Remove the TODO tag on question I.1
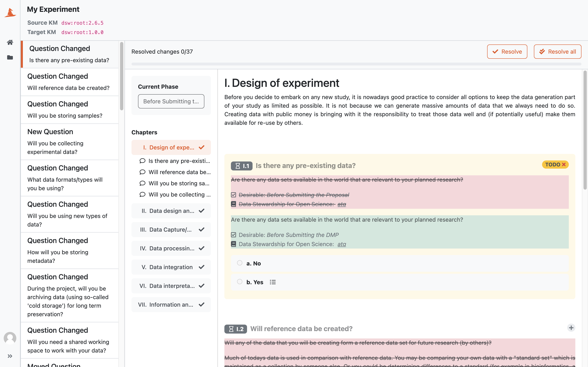 564,165
